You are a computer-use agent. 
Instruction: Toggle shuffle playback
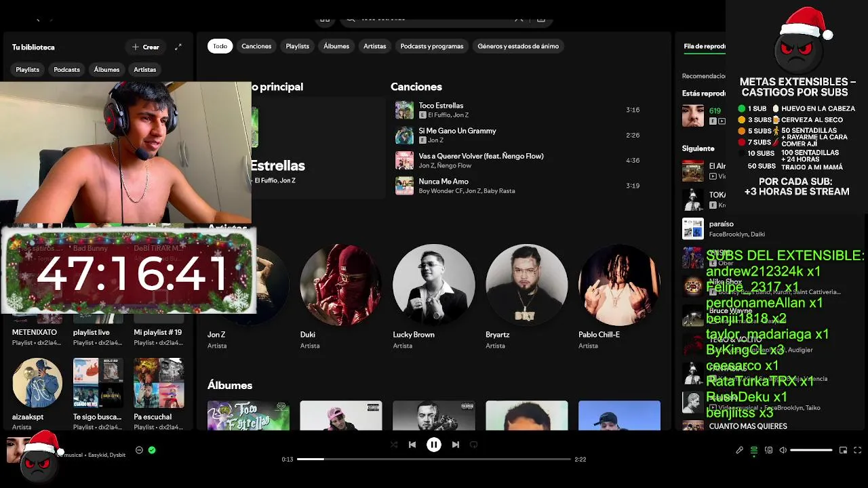click(394, 445)
